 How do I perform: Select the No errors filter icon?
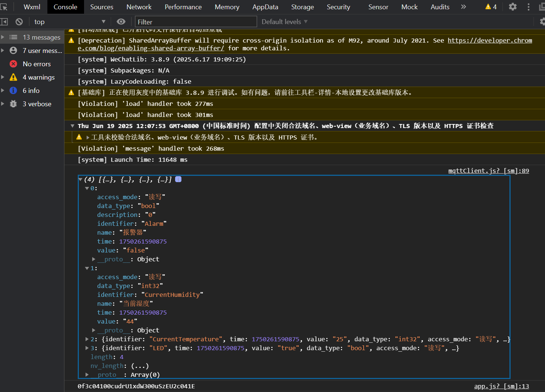pyautogui.click(x=13, y=64)
